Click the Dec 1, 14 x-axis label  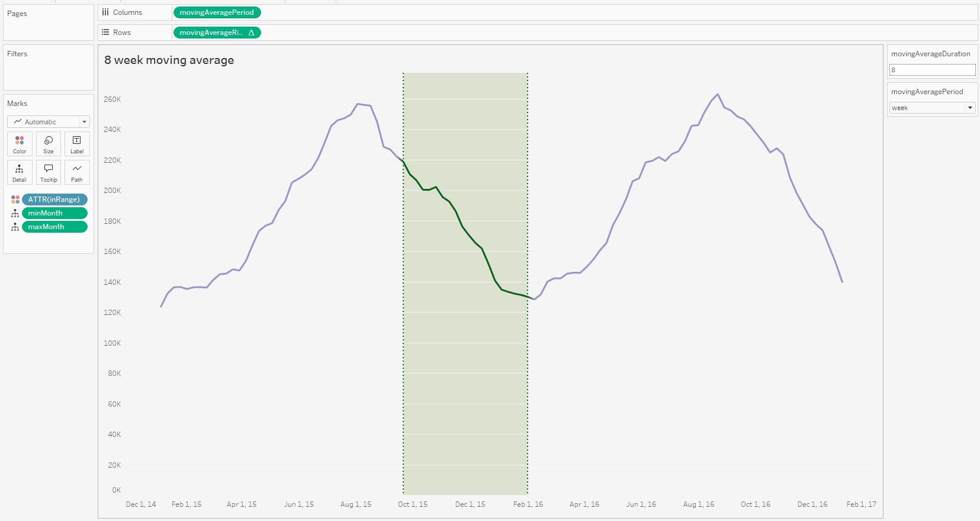click(141, 504)
